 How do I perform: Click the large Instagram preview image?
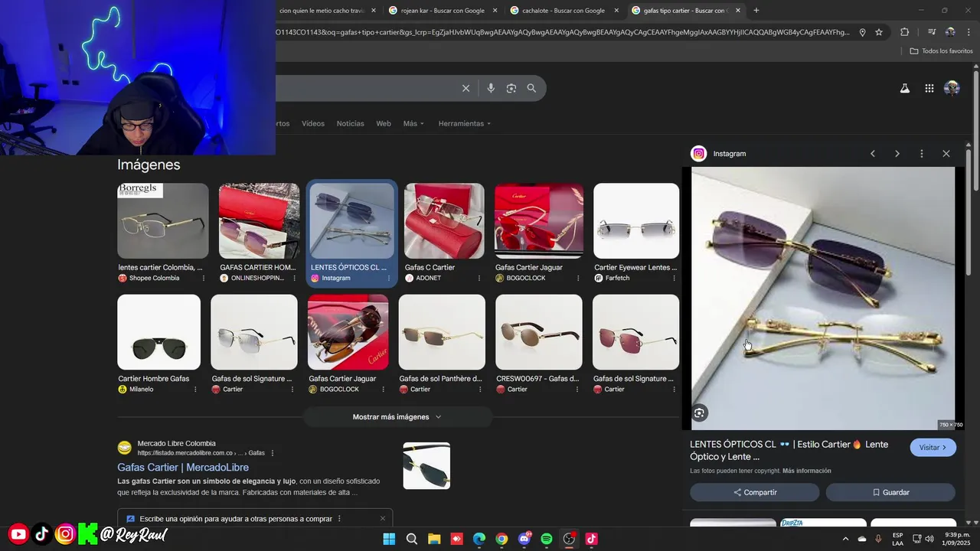[823, 298]
